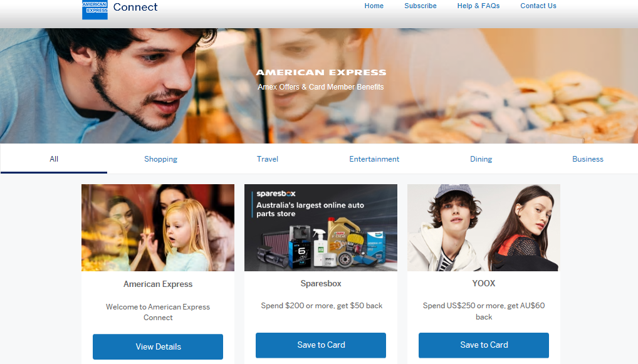
Task: Save the Sparesbox offer to card
Action: (x=321, y=345)
